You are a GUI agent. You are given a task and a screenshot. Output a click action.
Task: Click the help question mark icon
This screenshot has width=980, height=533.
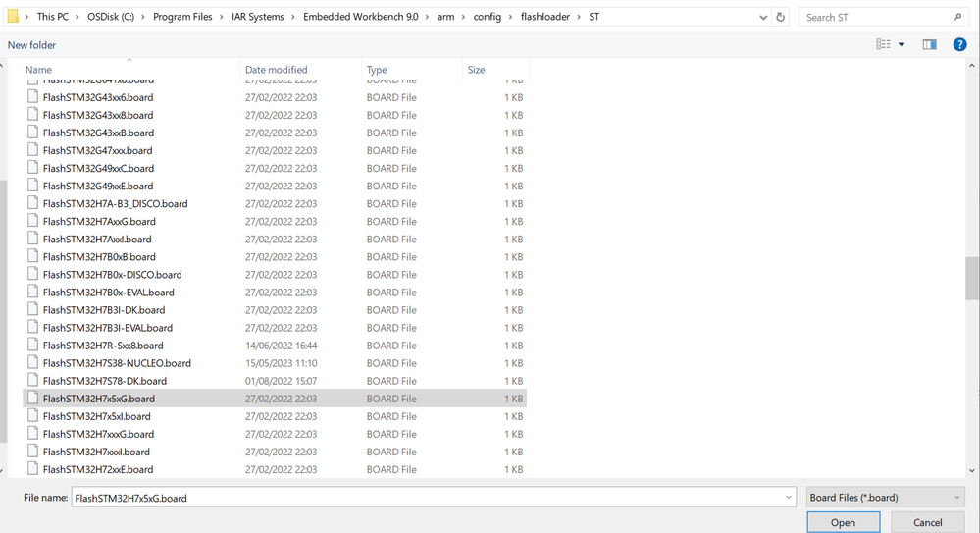click(959, 44)
